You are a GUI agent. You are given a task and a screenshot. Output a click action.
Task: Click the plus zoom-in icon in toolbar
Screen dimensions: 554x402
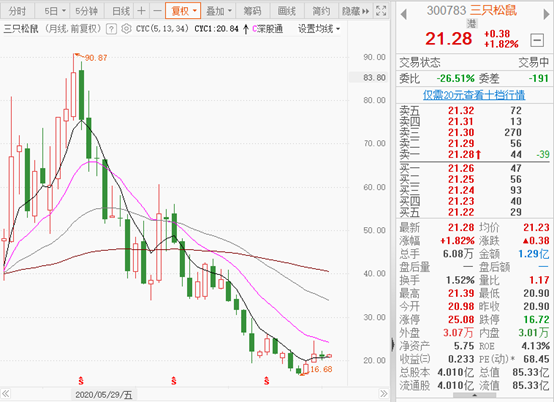[x=141, y=11]
